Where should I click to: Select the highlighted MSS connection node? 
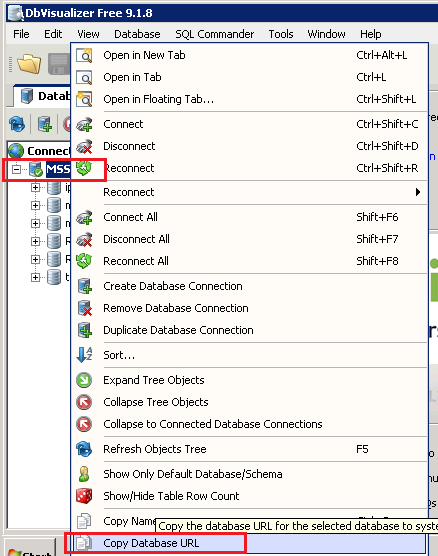tap(58, 169)
